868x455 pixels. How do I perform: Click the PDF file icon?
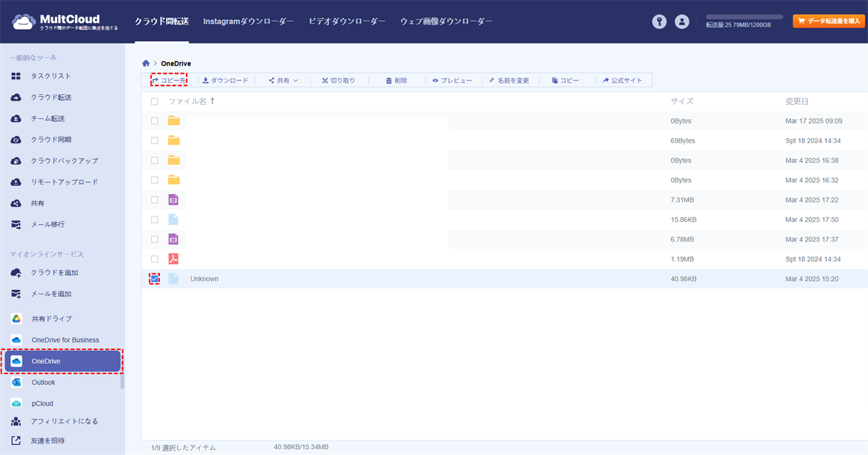click(174, 259)
